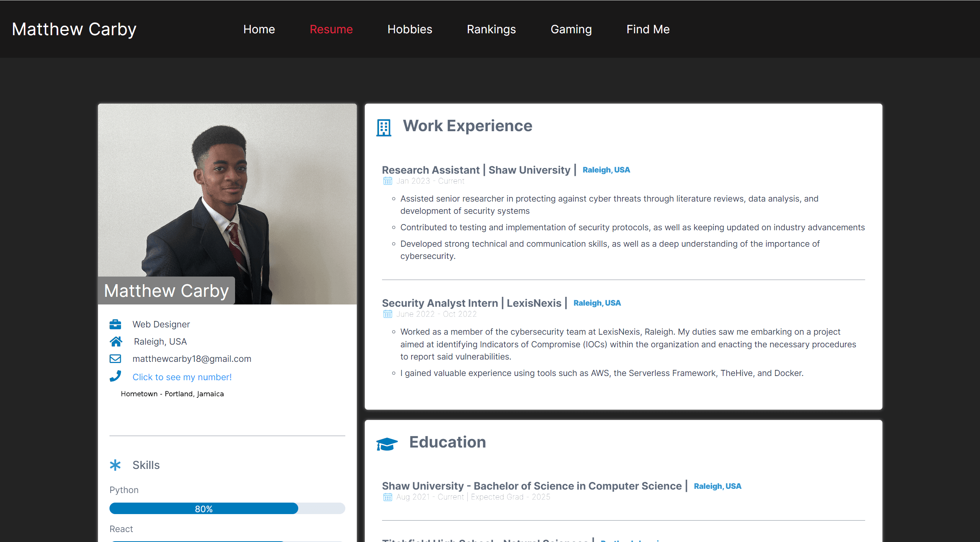Click the home icon beside Raleigh, USA
This screenshot has height=542, width=980.
tap(116, 341)
